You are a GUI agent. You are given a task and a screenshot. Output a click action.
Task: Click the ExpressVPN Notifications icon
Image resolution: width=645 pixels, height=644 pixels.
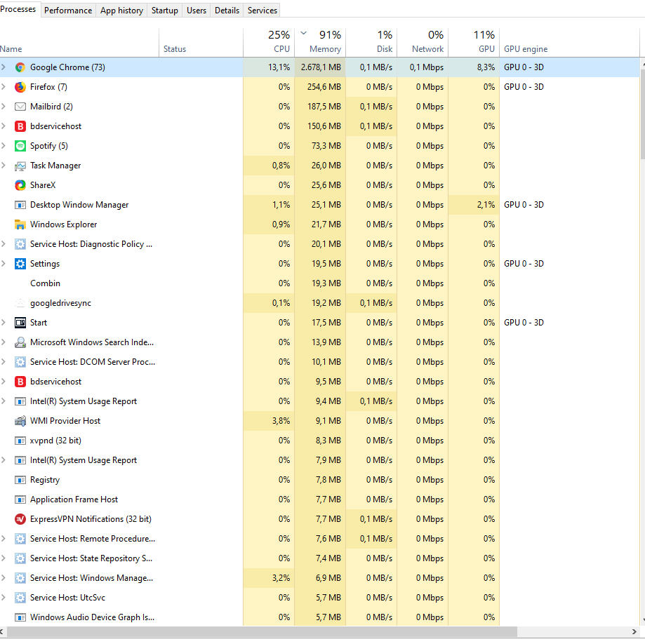(x=20, y=519)
